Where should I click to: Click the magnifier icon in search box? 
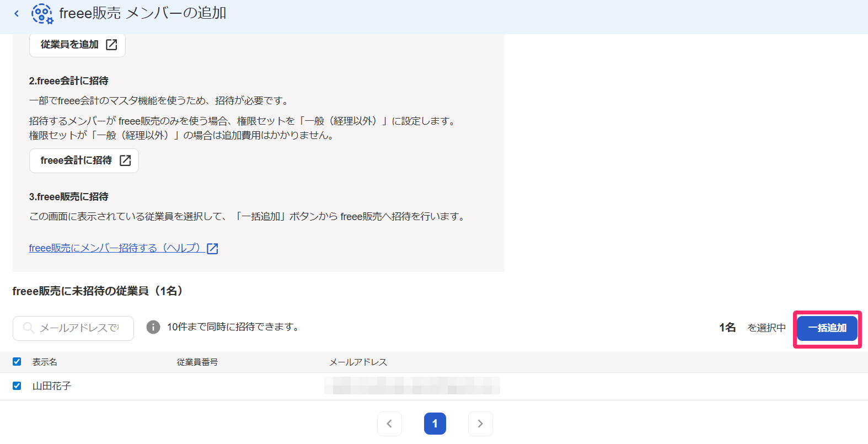[29, 328]
